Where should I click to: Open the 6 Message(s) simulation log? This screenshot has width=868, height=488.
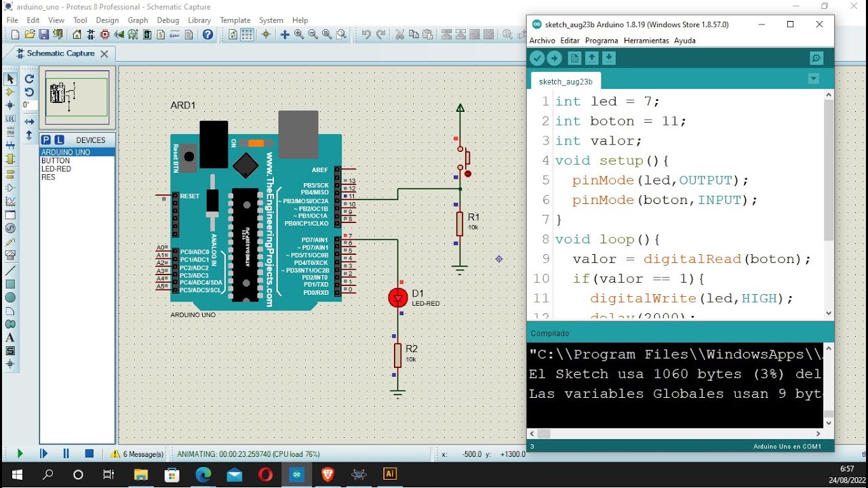click(x=138, y=454)
